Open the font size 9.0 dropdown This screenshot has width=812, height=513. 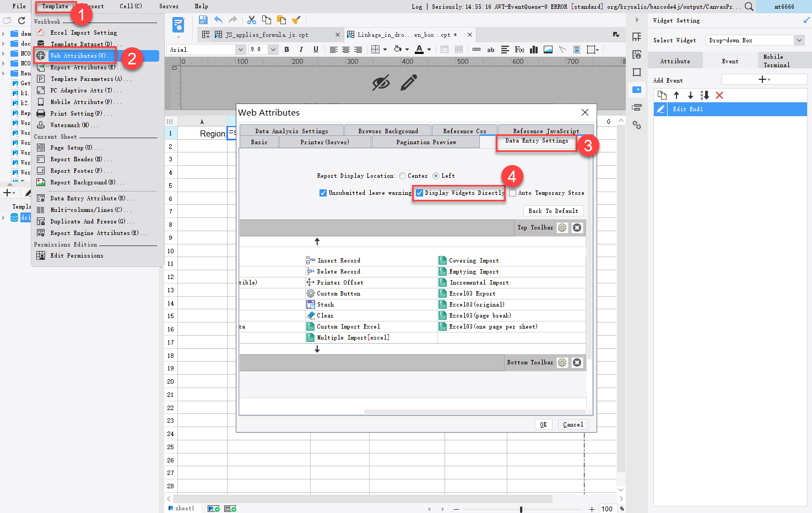click(273, 50)
